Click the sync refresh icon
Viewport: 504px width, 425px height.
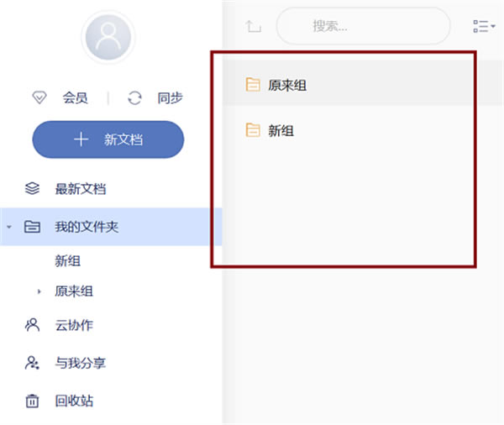pos(134,98)
